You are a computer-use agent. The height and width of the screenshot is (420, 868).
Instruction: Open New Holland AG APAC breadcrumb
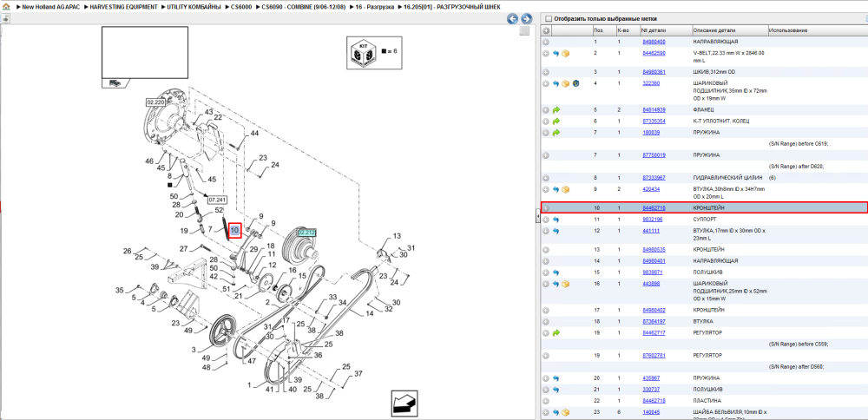click(51, 7)
